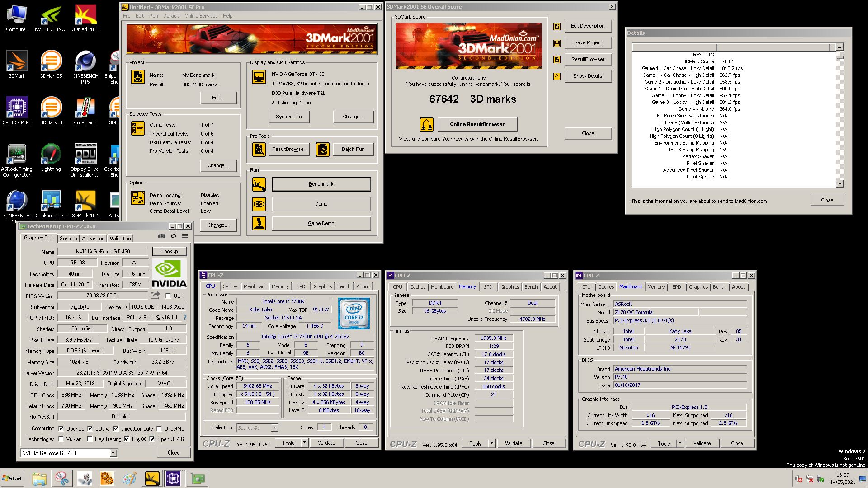
Task: Toggle the CUDA checkbox
Action: [90, 428]
